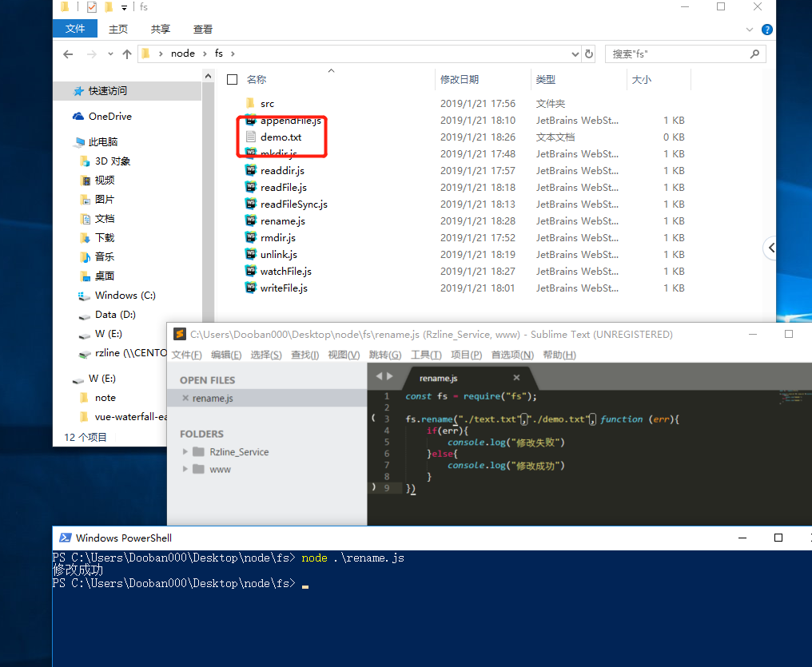Open the 文件 ribbon tab in Explorer
Image resolution: width=812 pixels, height=667 pixels.
coord(75,29)
